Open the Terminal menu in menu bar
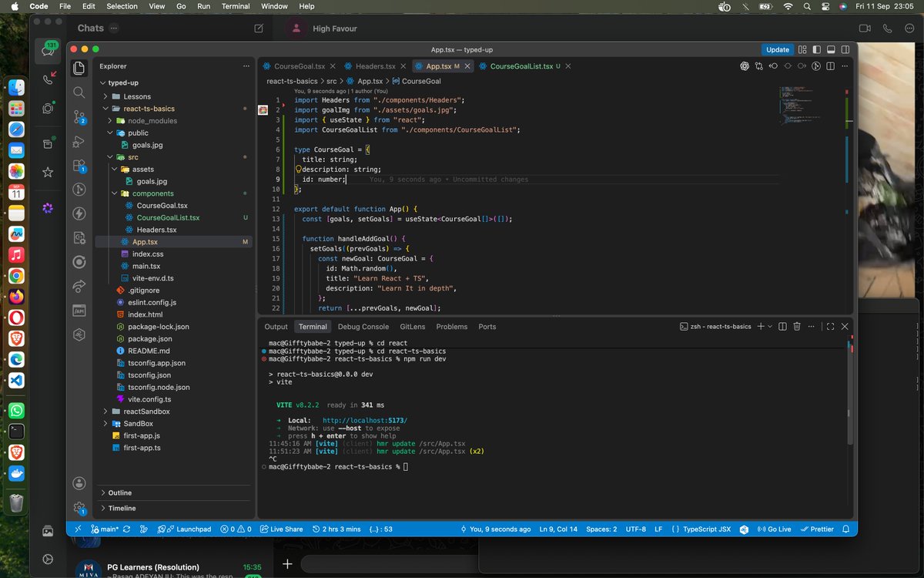The width and height of the screenshot is (924, 578). pyautogui.click(x=236, y=6)
